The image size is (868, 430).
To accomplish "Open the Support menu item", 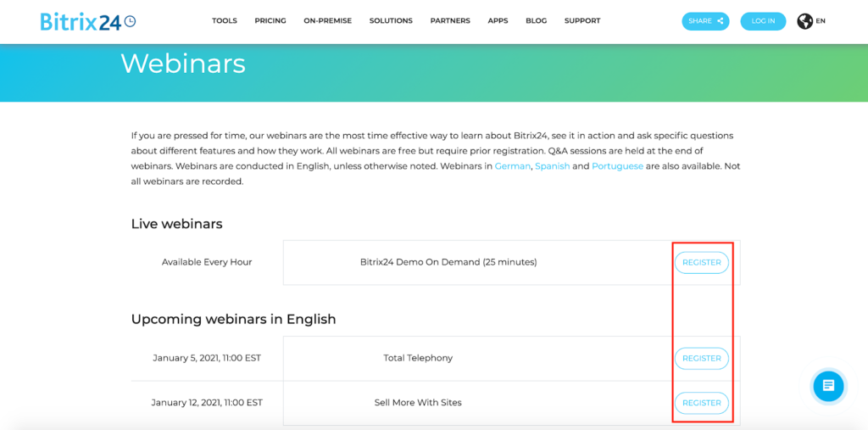I will 582,21.
